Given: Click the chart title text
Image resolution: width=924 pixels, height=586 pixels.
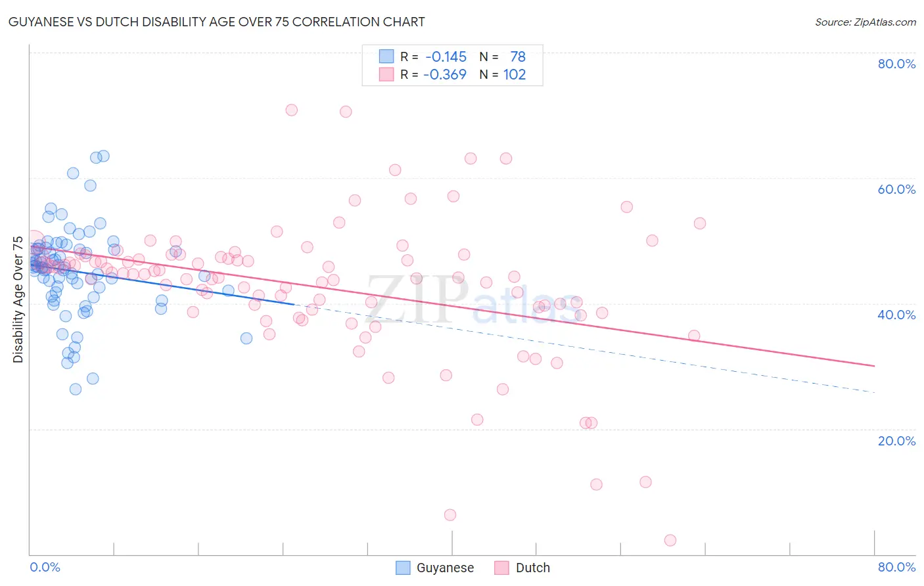Looking at the screenshot, I should 216,22.
